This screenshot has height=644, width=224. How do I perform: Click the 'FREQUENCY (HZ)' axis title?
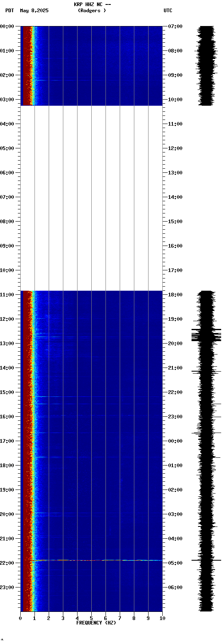tap(96, 623)
